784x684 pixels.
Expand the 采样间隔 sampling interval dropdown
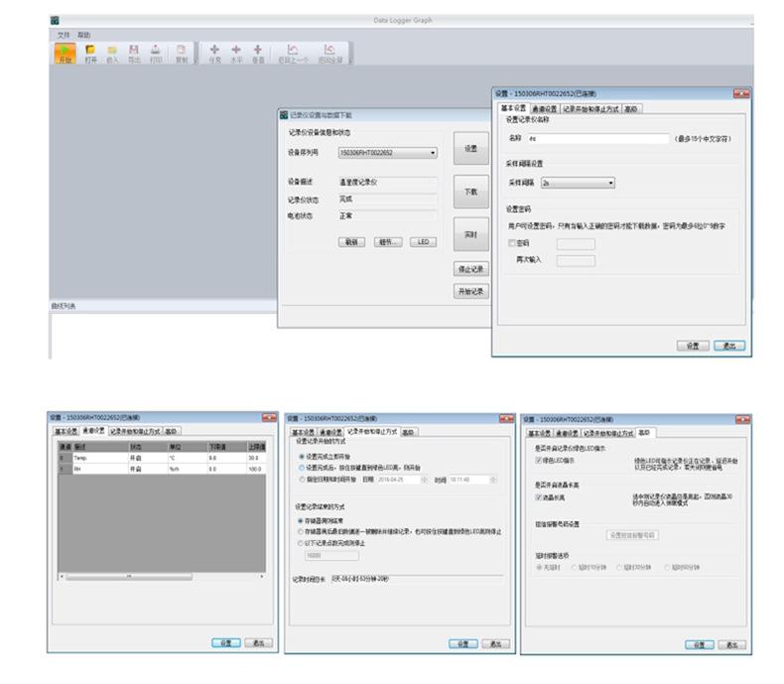610,183
